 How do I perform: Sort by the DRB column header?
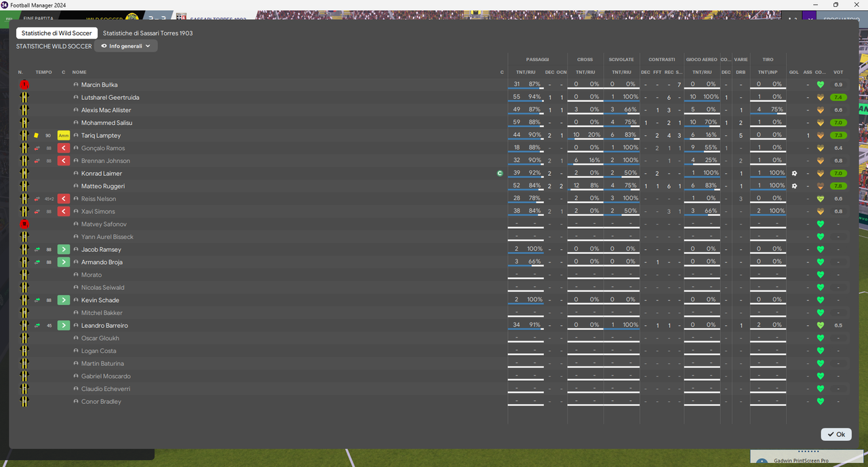(741, 72)
